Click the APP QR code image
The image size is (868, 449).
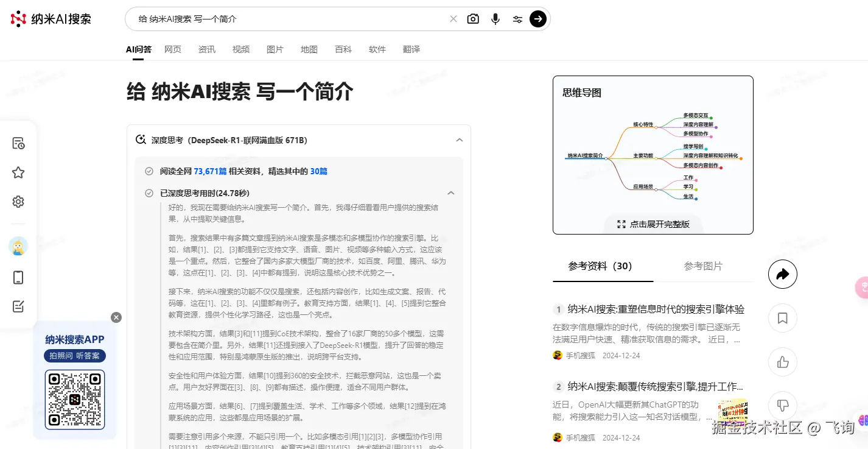coord(75,400)
